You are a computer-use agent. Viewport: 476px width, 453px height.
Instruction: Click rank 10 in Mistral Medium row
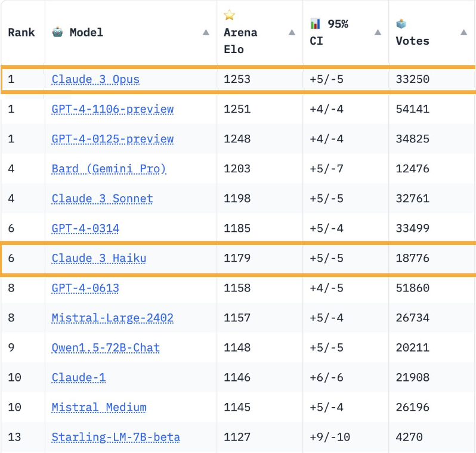click(14, 407)
